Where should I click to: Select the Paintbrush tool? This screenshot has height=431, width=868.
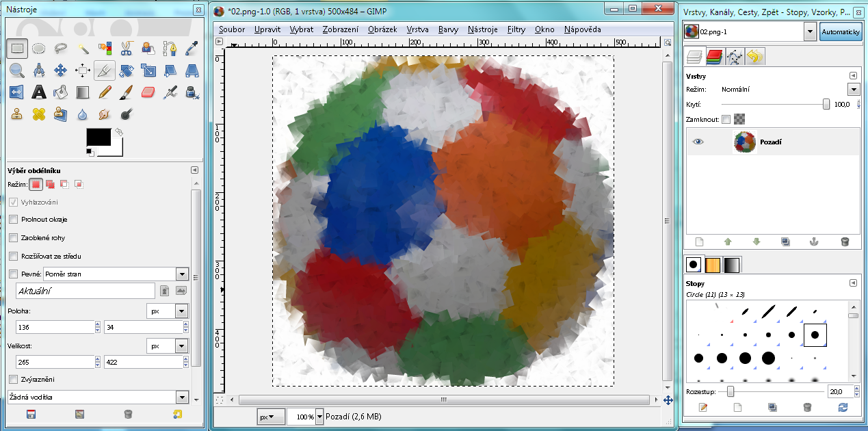tap(126, 92)
